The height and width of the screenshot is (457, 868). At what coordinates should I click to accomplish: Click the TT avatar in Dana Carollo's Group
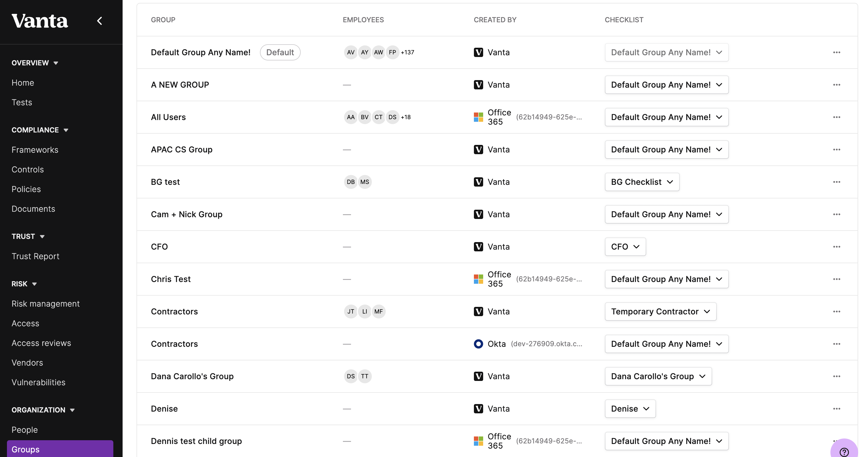(365, 376)
